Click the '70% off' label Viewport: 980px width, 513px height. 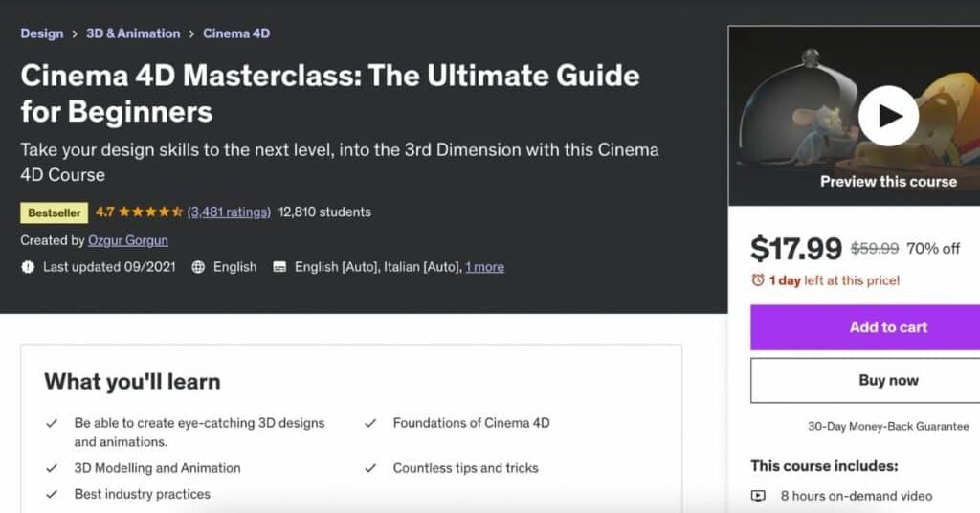pyautogui.click(x=932, y=248)
